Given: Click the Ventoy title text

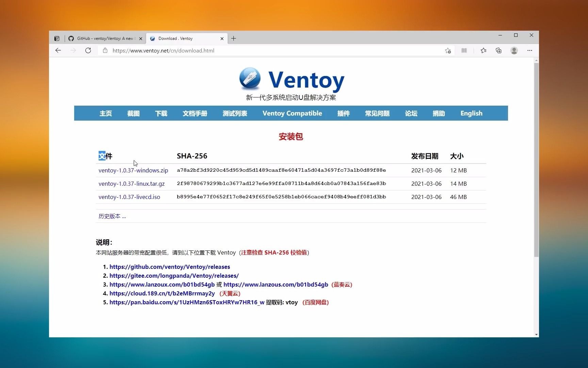Looking at the screenshot, I should [x=306, y=80].
